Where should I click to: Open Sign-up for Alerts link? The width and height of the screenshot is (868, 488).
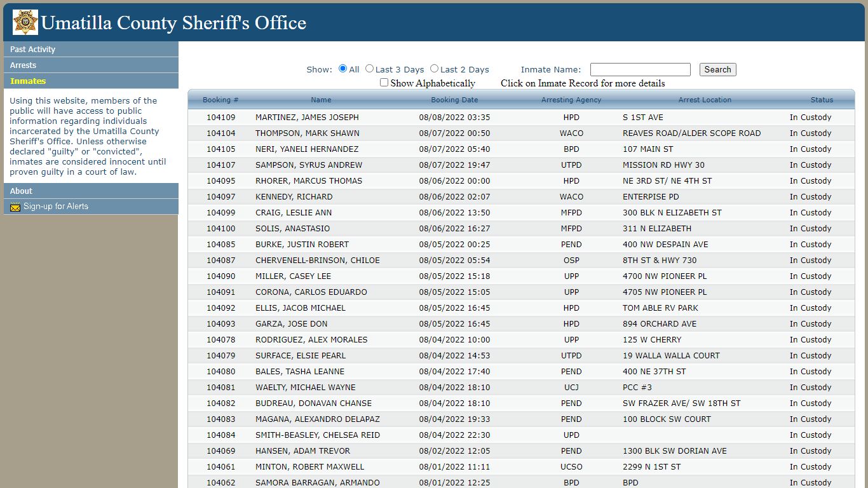(x=56, y=207)
